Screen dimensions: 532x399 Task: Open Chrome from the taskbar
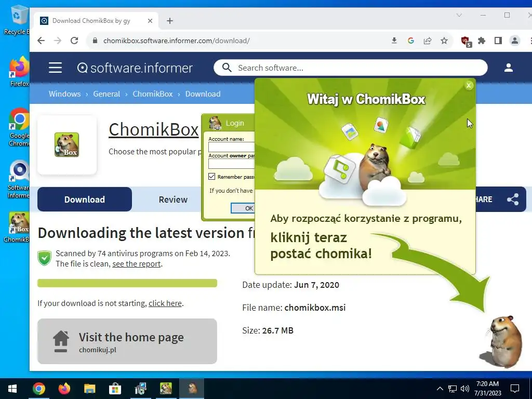[38, 389]
